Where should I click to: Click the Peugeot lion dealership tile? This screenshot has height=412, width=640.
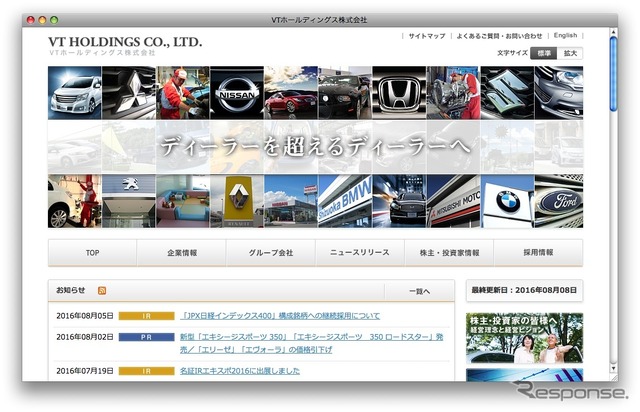[x=129, y=201]
